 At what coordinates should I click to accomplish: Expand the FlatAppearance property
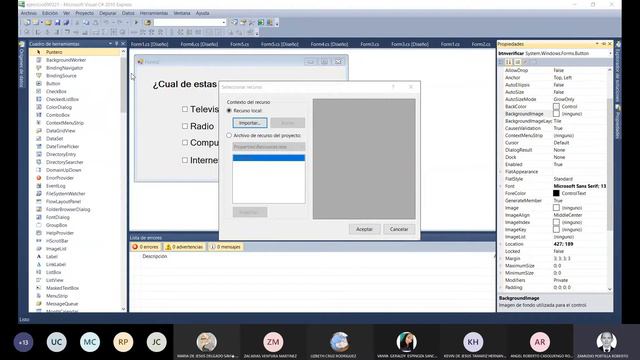501,172
